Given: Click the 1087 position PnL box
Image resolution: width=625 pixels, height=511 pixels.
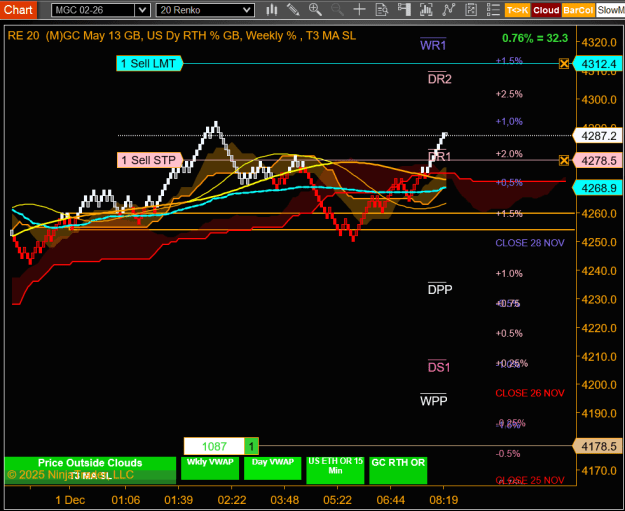Looking at the screenshot, I should [x=214, y=446].
